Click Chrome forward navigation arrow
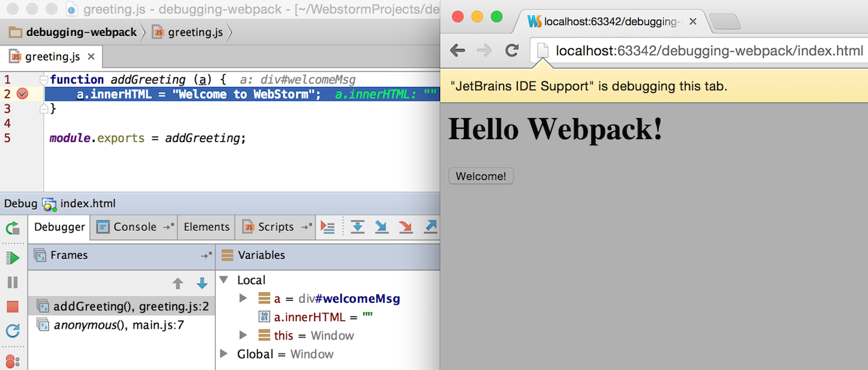868x370 pixels. pos(484,50)
